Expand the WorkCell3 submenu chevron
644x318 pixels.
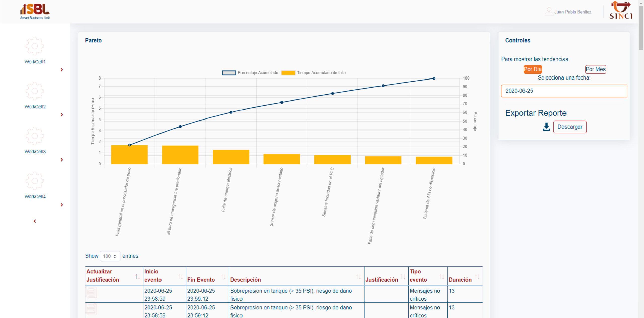coord(62,160)
